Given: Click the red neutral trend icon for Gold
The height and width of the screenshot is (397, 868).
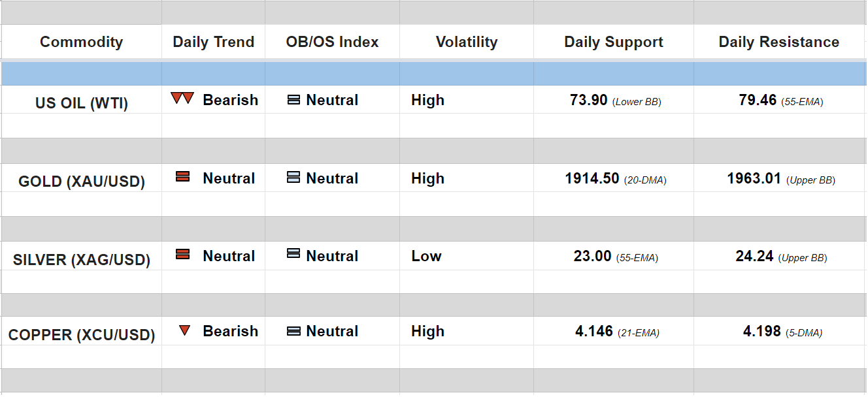Looking at the screenshot, I should (183, 176).
